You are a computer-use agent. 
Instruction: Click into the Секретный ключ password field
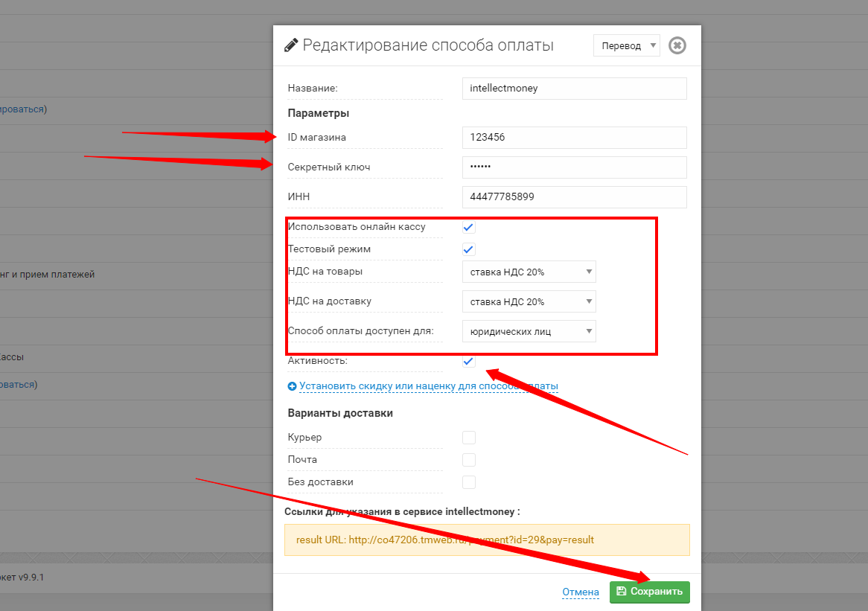pyautogui.click(x=574, y=167)
